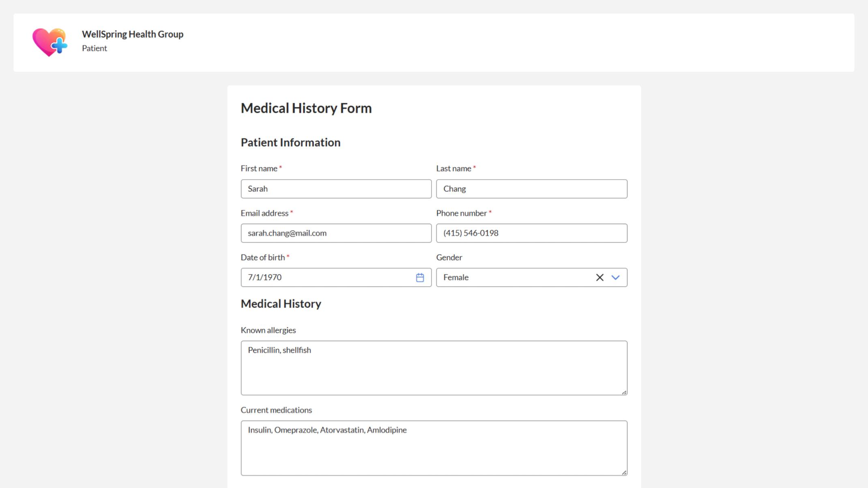Click the Medical History Form heading
The image size is (868, 488).
coord(306,108)
